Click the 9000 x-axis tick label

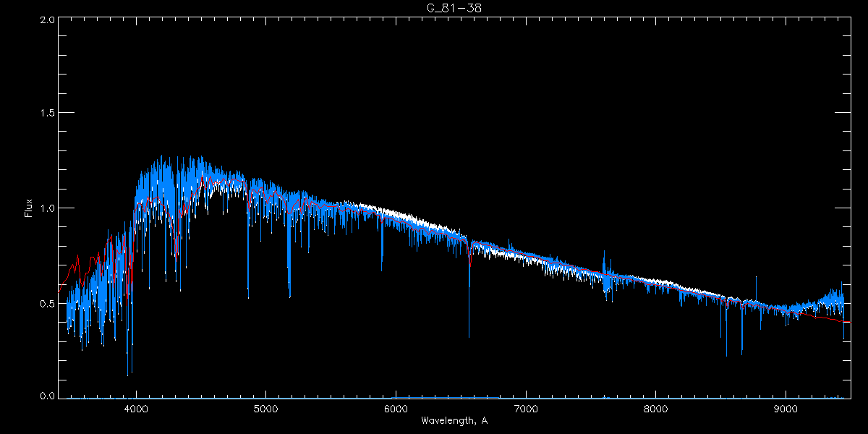point(786,408)
